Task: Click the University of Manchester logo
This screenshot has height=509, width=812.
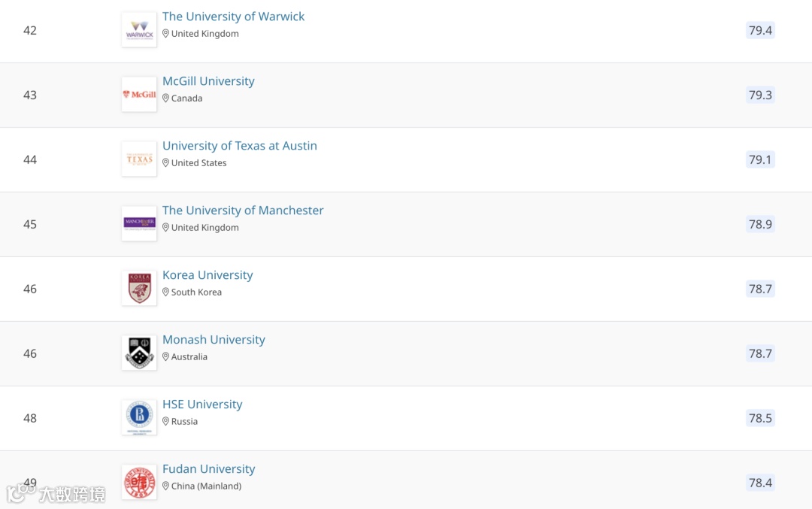Action: click(139, 224)
